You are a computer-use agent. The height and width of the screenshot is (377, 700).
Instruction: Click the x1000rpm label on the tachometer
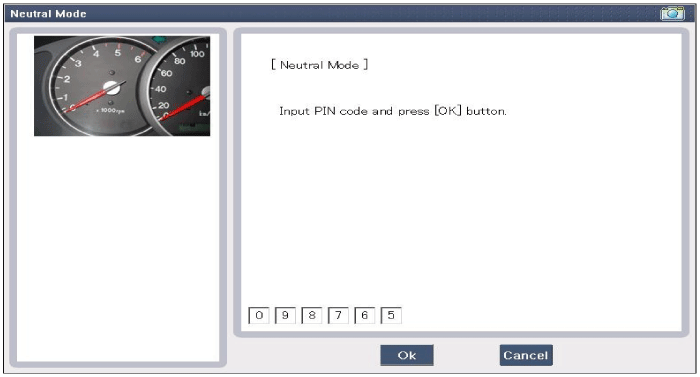click(110, 110)
